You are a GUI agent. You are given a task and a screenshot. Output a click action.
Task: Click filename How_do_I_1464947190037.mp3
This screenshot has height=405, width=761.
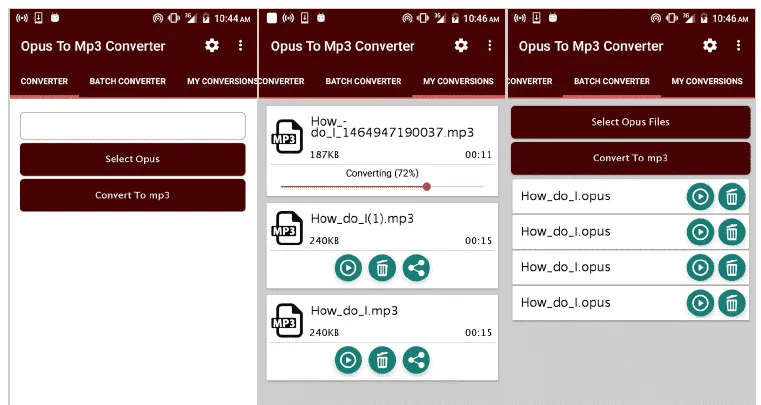coord(392,127)
